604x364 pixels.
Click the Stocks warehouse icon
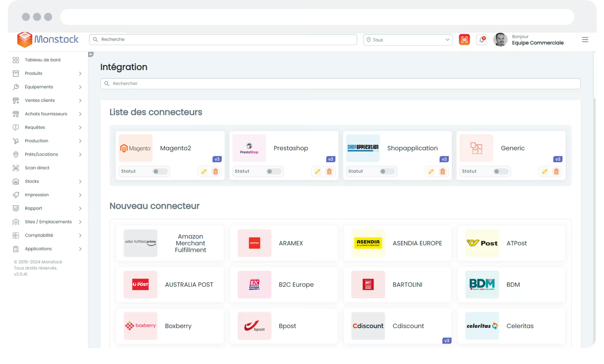[16, 181]
